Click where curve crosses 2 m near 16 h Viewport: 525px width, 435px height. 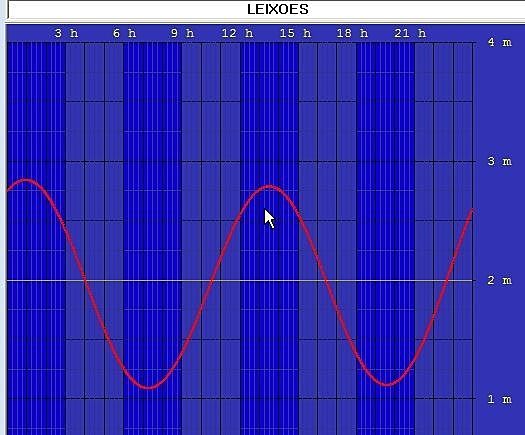(x=326, y=280)
